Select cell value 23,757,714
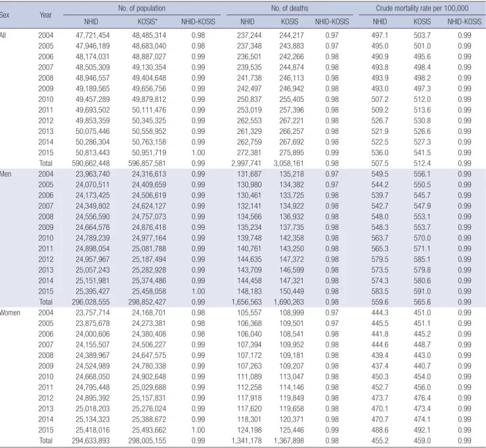Image resolution: width=486 pixels, height=448 pixels. point(93,313)
